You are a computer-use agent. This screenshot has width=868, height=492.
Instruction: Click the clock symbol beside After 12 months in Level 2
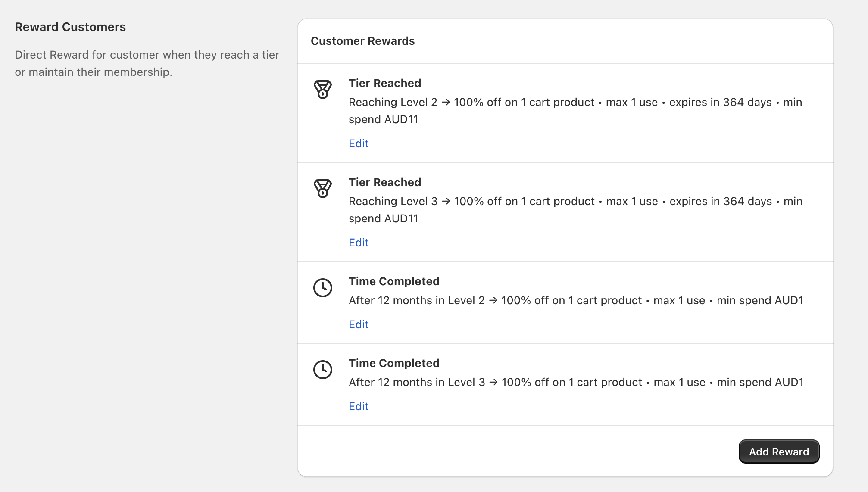click(323, 288)
